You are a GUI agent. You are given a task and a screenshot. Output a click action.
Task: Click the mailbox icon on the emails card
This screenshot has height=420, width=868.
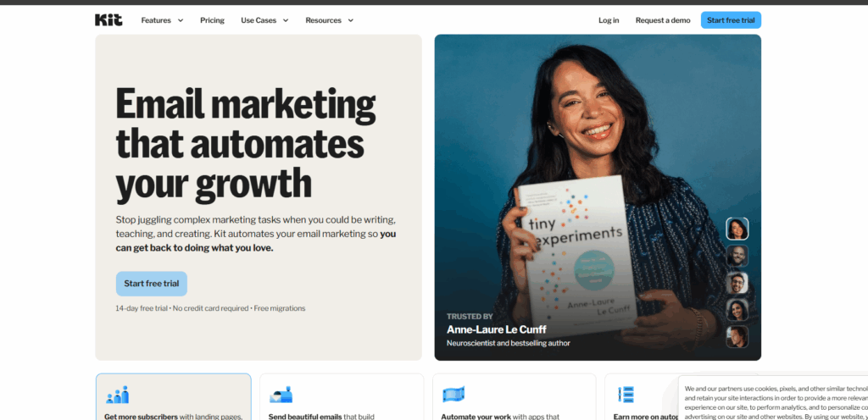pyautogui.click(x=281, y=395)
